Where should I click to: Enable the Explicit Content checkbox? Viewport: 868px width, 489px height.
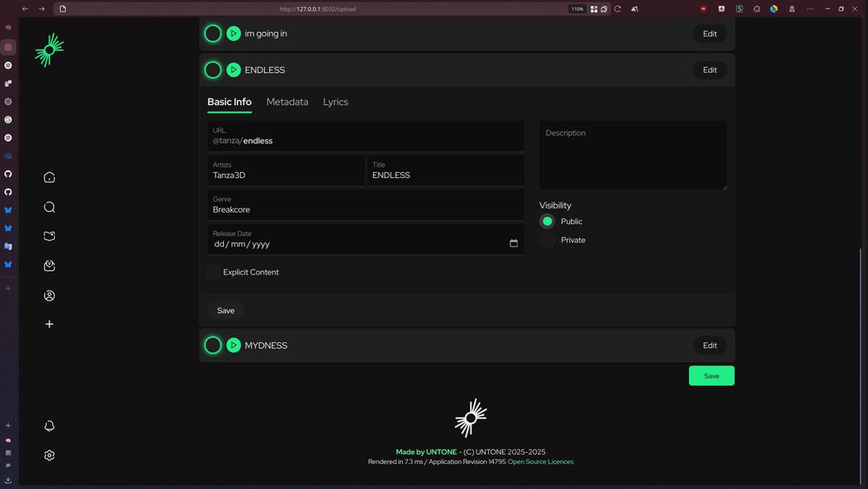click(x=214, y=272)
